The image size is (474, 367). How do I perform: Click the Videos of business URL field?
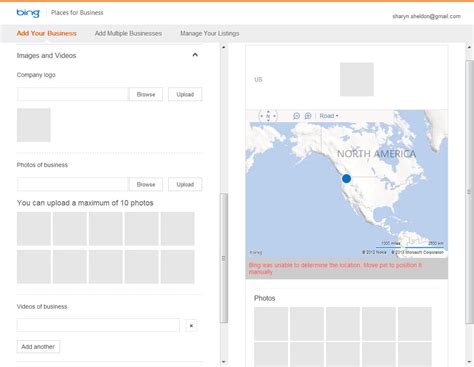98,325
